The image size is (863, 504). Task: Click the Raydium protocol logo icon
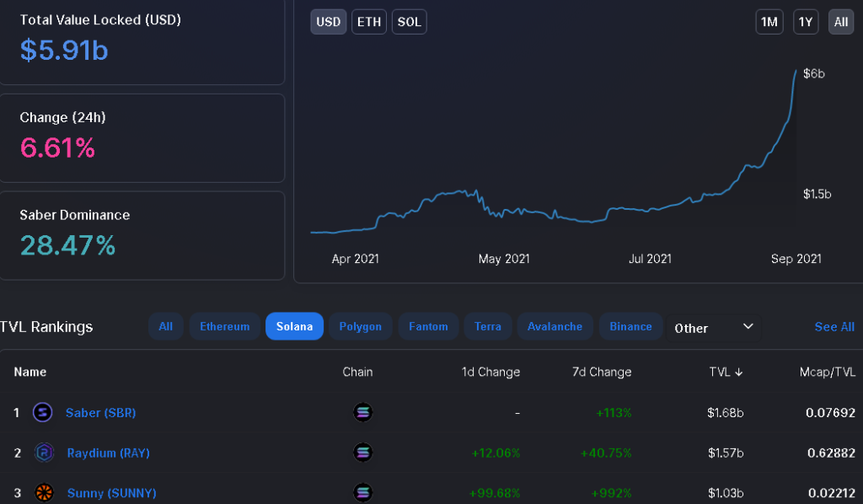pyautogui.click(x=42, y=453)
